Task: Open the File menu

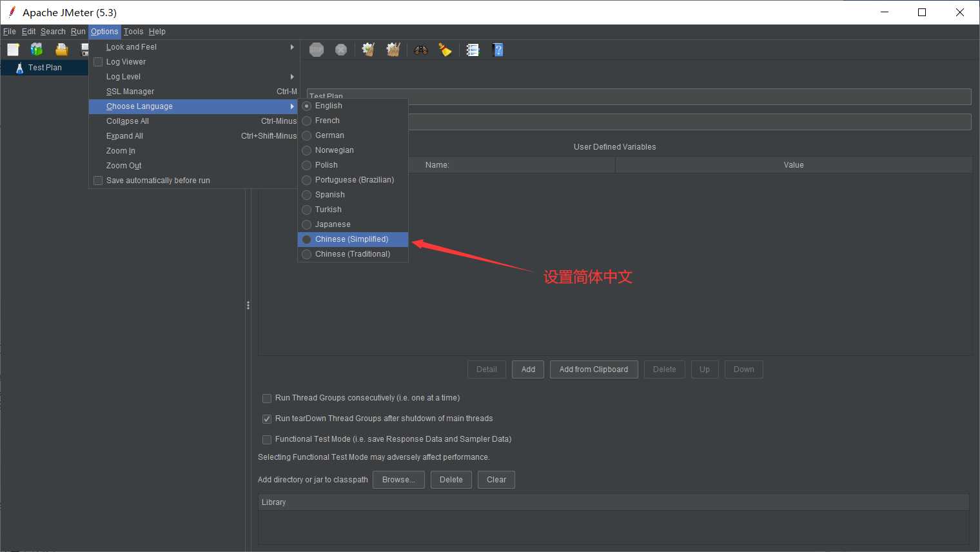Action: tap(10, 32)
